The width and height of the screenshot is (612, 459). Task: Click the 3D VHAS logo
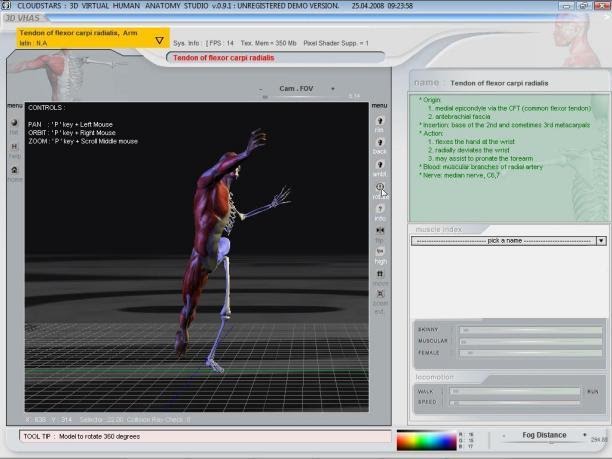[x=23, y=18]
